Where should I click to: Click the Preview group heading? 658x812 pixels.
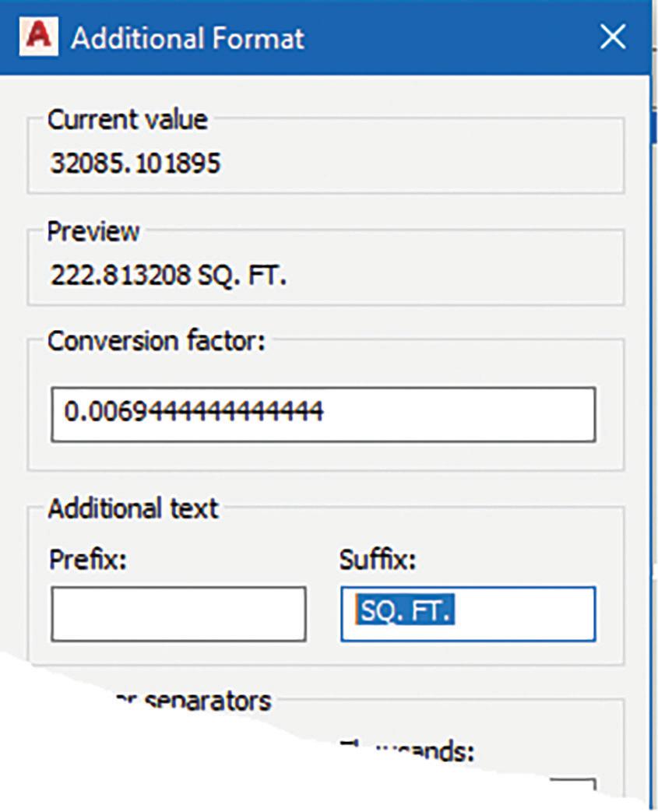coord(93,231)
